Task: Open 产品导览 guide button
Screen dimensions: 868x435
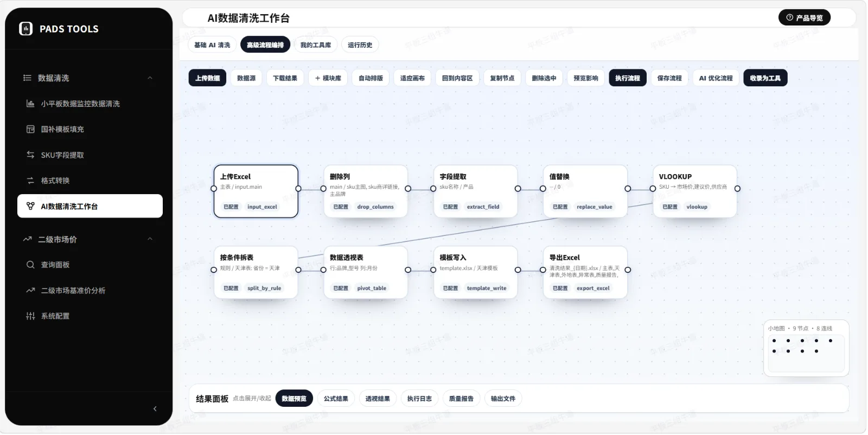Action: pyautogui.click(x=805, y=18)
